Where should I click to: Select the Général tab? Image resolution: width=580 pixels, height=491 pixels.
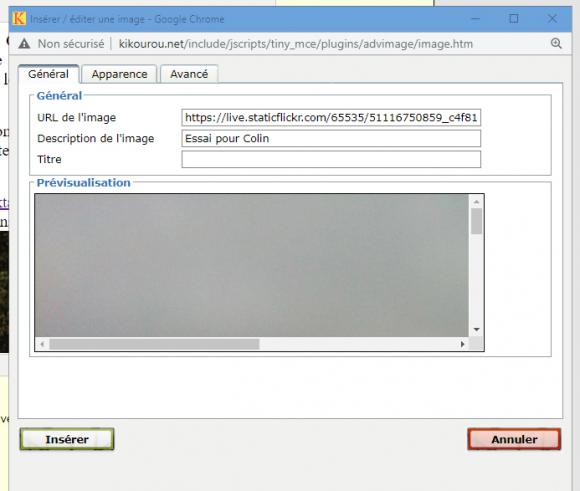(x=48, y=74)
